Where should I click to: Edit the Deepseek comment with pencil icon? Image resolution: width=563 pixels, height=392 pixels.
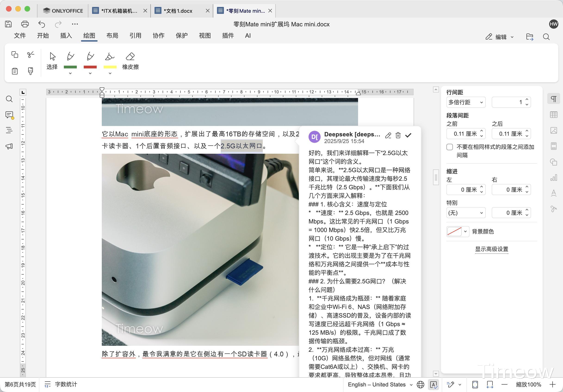[x=388, y=135]
